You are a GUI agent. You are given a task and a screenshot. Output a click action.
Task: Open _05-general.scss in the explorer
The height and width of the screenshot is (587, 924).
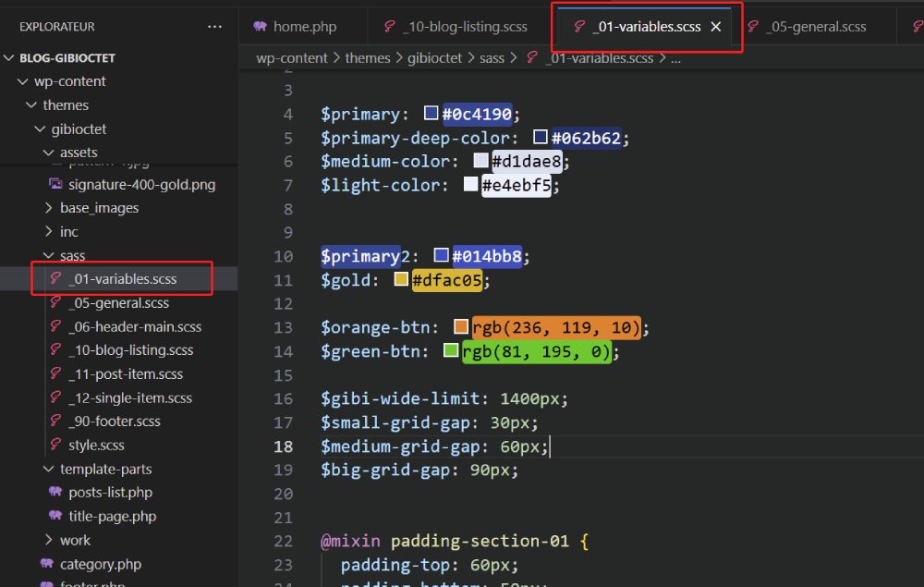(119, 303)
